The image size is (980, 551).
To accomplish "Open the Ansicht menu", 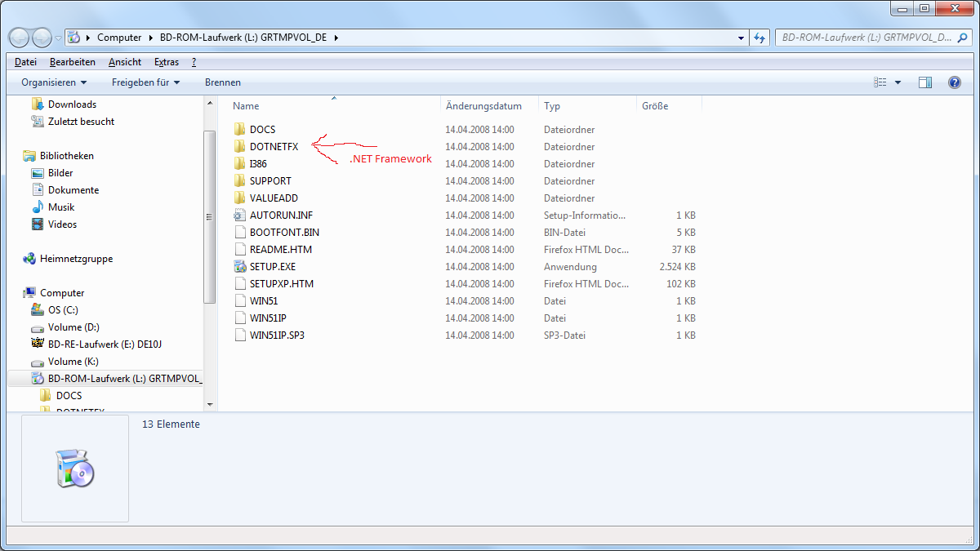I will click(125, 62).
